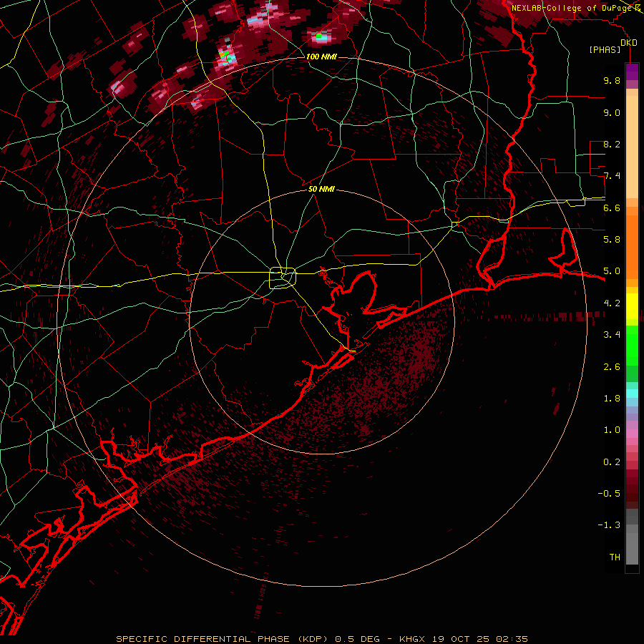Click the "TH" threshold label on the scale
This screenshot has height=644, width=644.
coord(615,557)
